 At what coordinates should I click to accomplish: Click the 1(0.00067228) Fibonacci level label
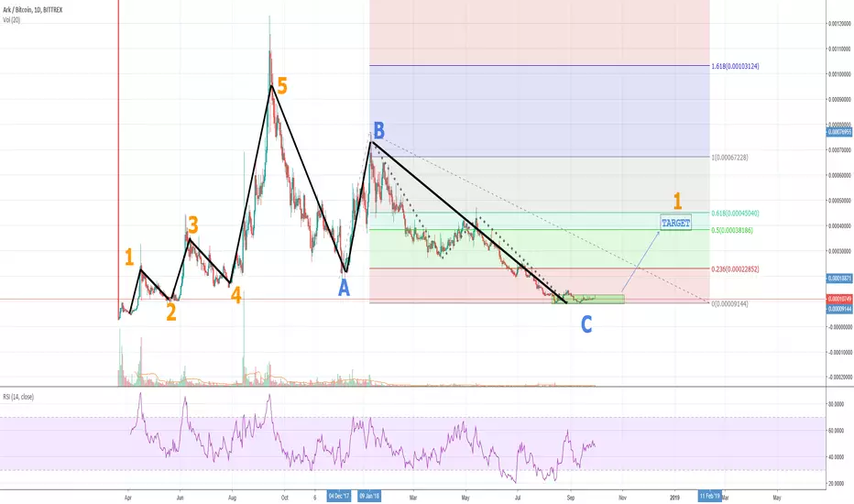point(729,158)
